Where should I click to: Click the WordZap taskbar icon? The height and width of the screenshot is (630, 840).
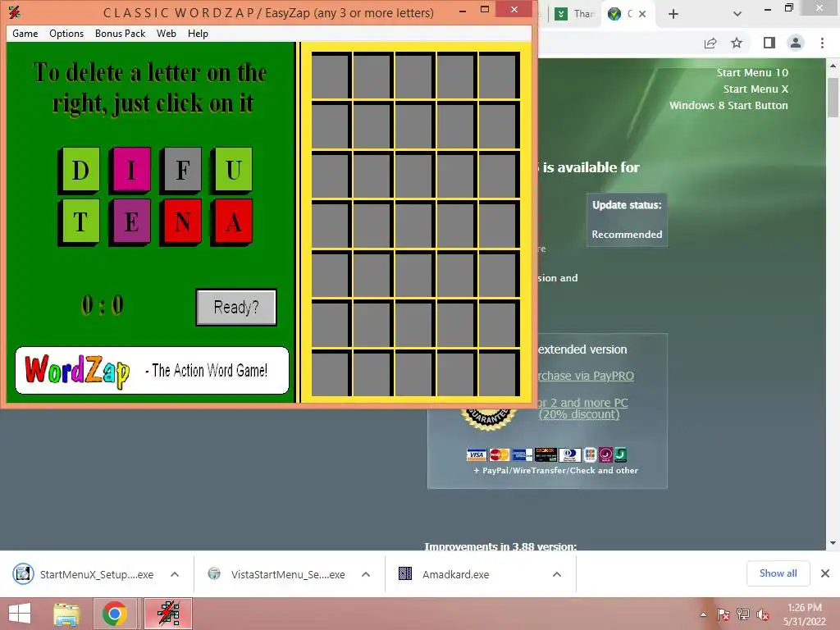(168, 614)
